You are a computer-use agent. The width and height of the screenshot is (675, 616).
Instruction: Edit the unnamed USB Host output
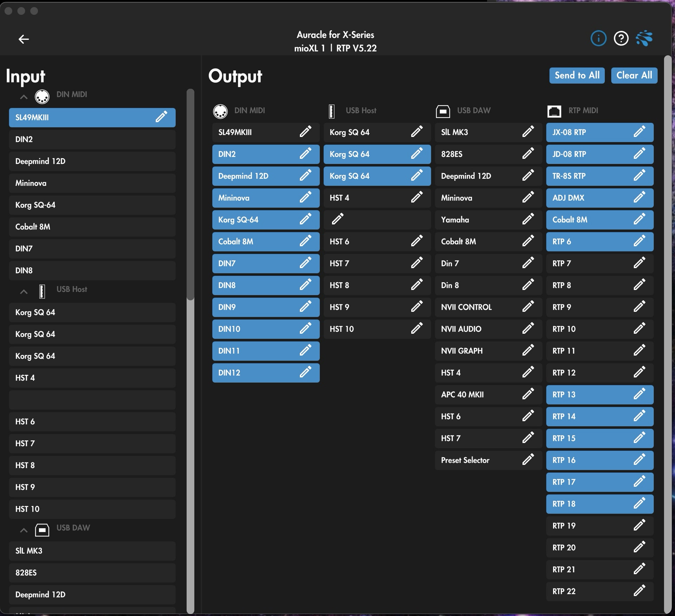tap(337, 219)
